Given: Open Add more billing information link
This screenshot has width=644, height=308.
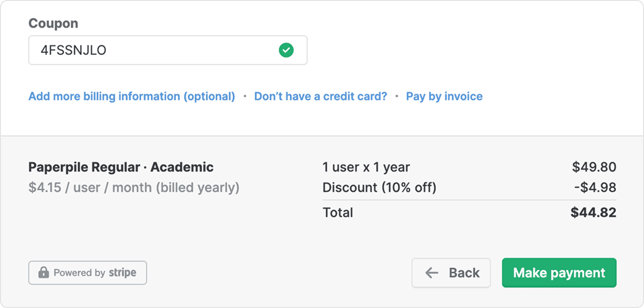Looking at the screenshot, I should click(x=132, y=96).
